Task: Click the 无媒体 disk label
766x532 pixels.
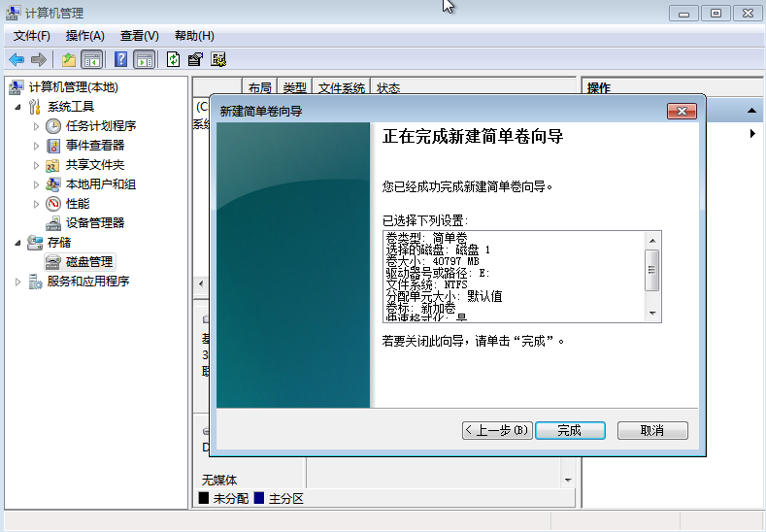Action: (x=219, y=480)
